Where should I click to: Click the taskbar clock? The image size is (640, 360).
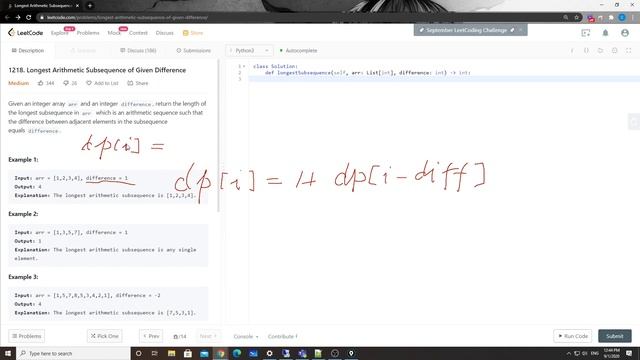pyautogui.click(x=611, y=353)
